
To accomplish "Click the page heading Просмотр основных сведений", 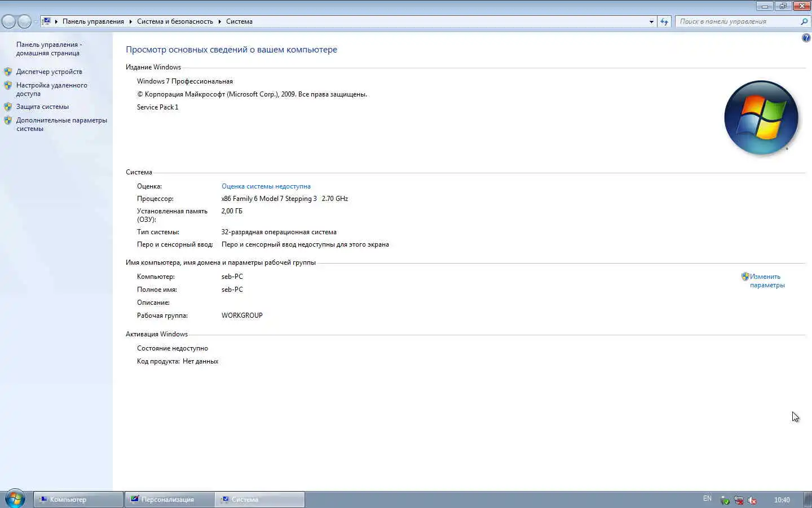I will pos(231,50).
